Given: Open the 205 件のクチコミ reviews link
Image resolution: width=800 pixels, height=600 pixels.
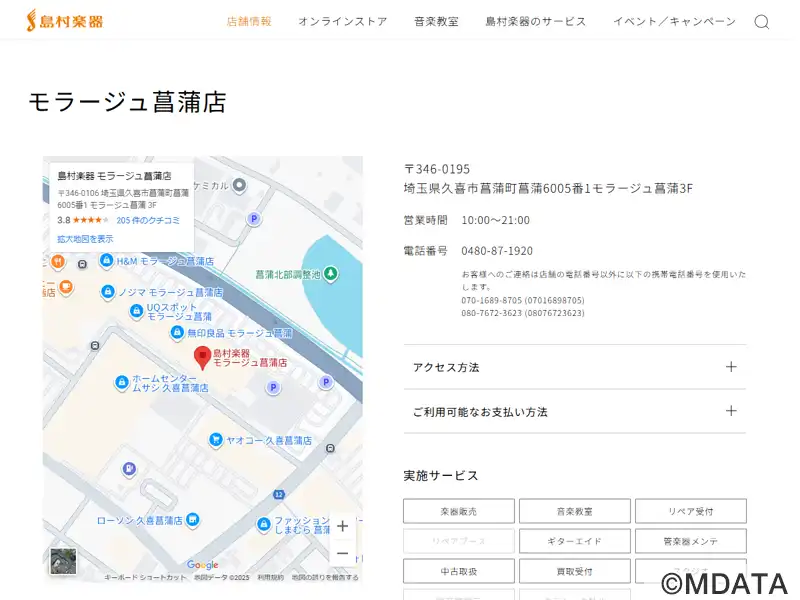Looking at the screenshot, I should [148, 220].
